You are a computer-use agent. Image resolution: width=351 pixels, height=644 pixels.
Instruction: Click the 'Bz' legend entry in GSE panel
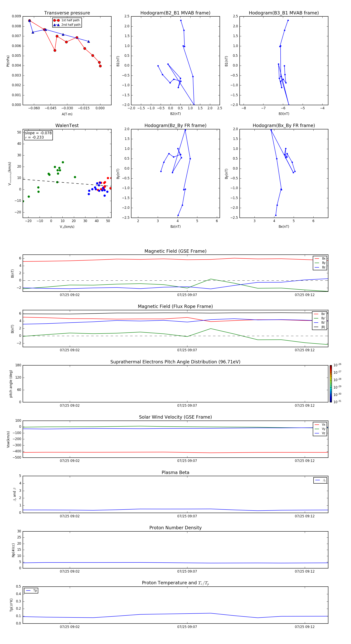pos(320,267)
